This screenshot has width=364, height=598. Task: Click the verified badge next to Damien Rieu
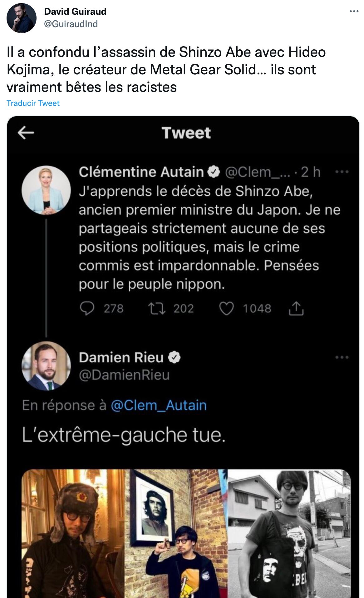(174, 357)
